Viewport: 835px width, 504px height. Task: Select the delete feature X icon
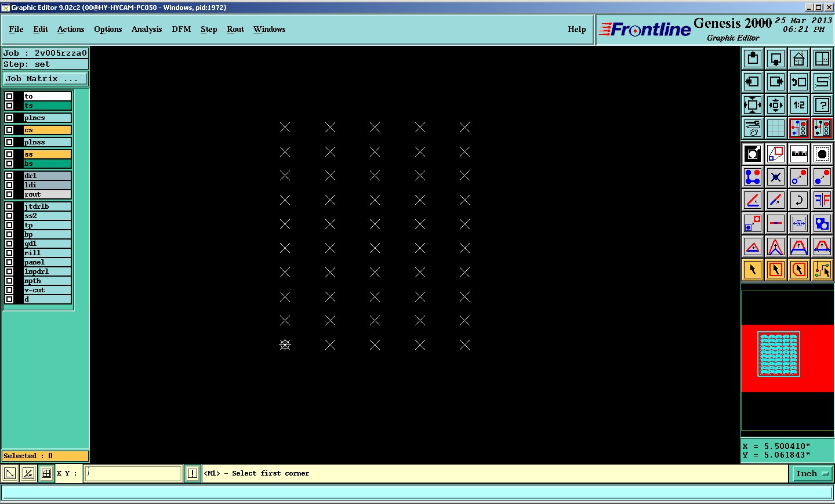click(x=776, y=177)
